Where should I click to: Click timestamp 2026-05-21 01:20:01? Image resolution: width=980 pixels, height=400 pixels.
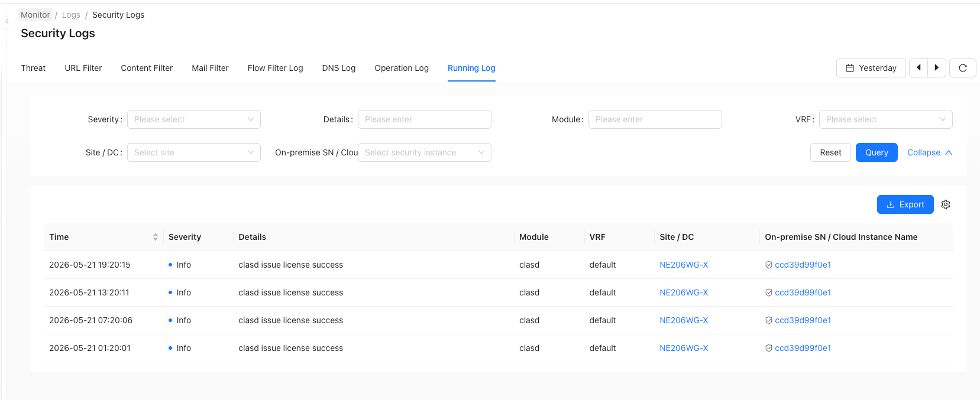[90, 348]
